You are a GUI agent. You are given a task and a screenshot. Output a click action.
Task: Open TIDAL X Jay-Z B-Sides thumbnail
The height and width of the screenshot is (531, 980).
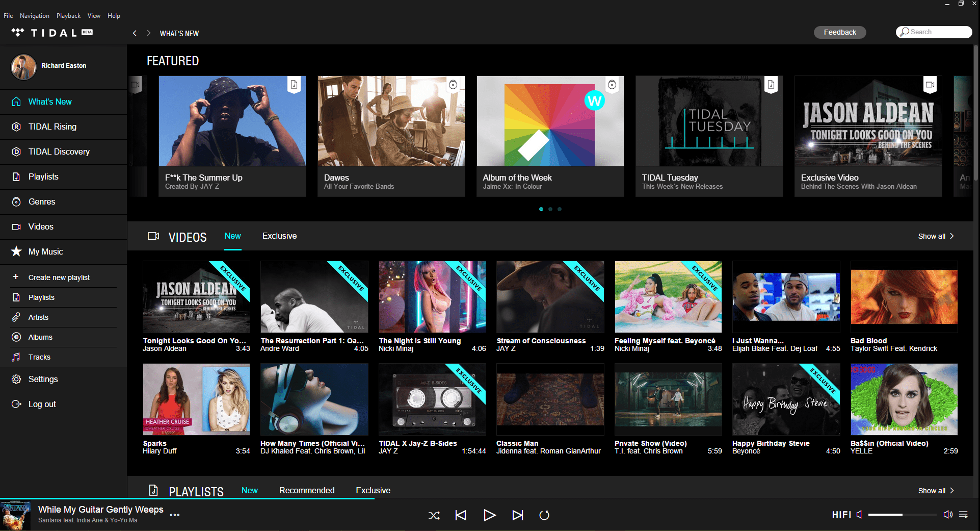432,399
